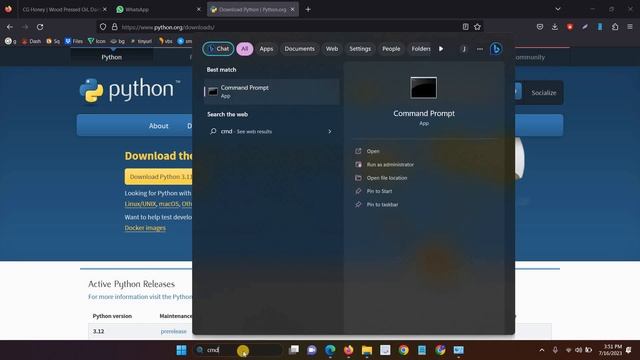
Task: Switch to Firefox on taskbar
Action: (x=349, y=350)
